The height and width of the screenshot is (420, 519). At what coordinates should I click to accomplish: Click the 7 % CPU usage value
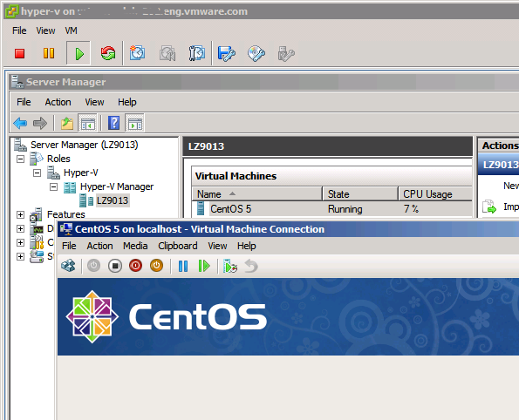[411, 209]
